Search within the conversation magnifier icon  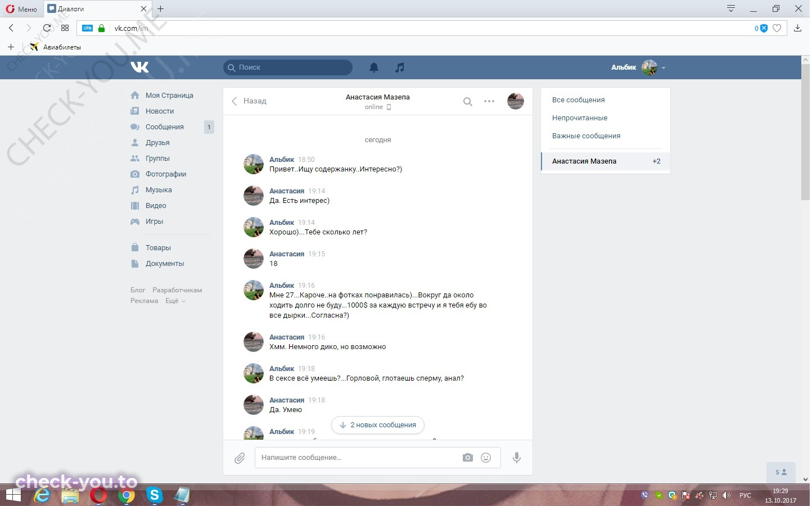coord(468,102)
